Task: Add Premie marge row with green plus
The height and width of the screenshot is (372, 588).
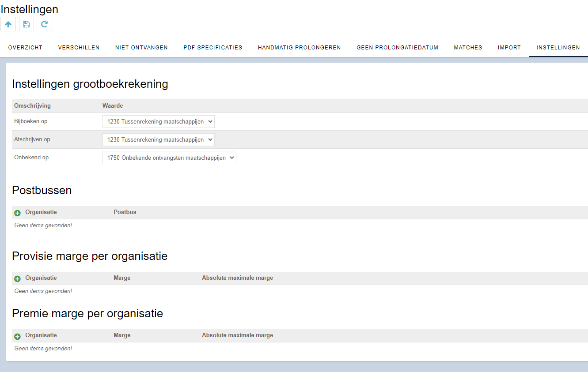Action: tap(18, 336)
